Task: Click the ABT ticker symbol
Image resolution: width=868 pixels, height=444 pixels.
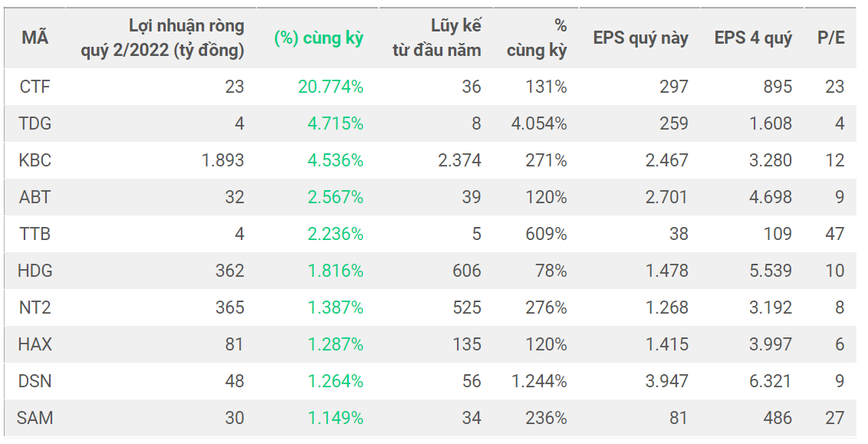Action: coord(35,197)
